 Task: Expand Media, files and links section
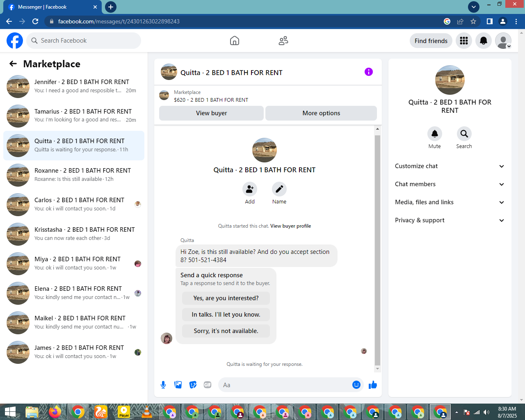tap(450, 202)
